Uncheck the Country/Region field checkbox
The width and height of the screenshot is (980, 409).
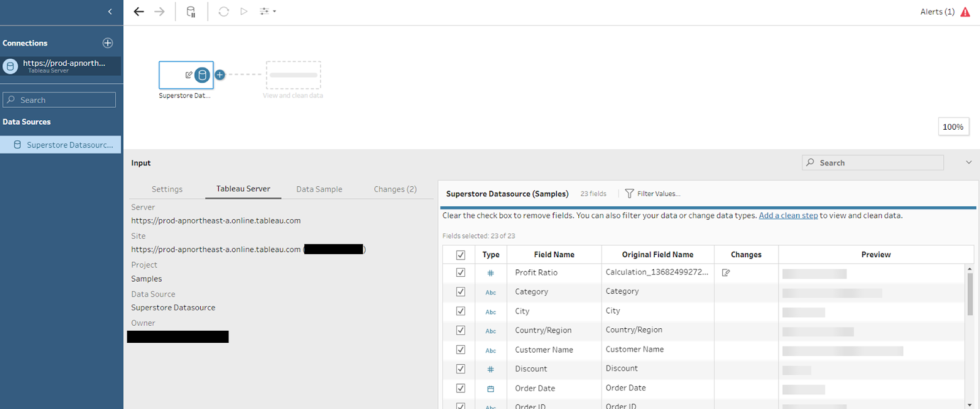point(461,330)
